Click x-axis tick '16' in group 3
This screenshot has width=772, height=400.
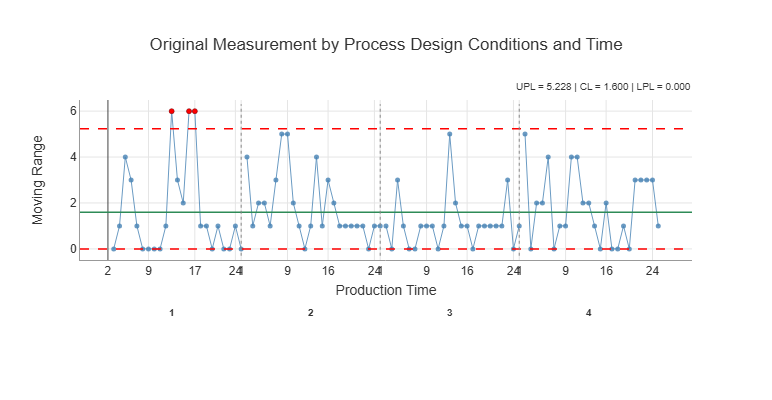[467, 270]
